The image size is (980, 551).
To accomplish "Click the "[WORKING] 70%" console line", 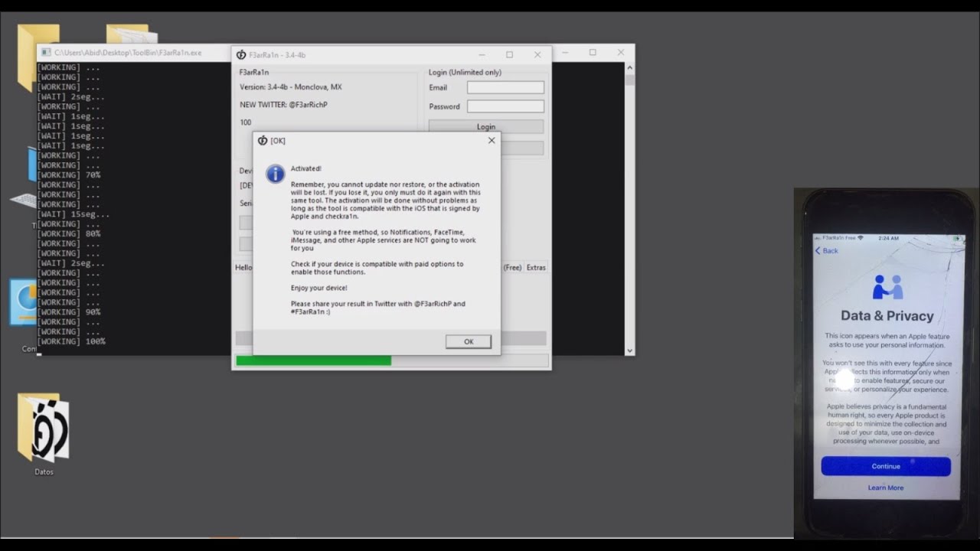I will coord(69,175).
